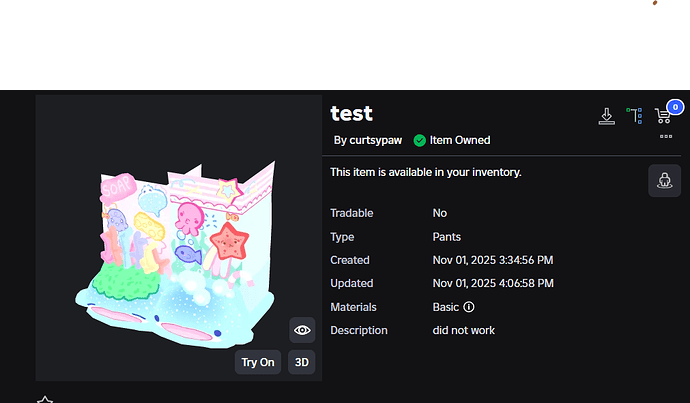Screen dimensions: 690x403
Task: Click the description text 'did not work'
Action: pos(463,330)
